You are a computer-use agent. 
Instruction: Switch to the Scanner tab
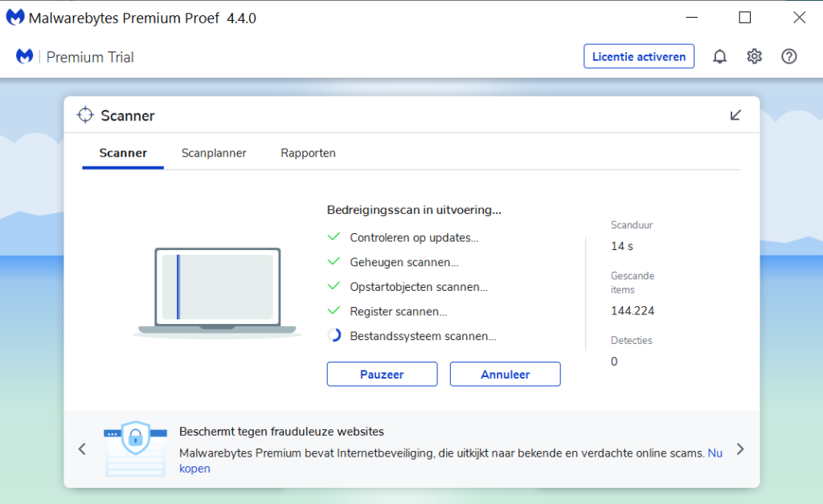(123, 153)
